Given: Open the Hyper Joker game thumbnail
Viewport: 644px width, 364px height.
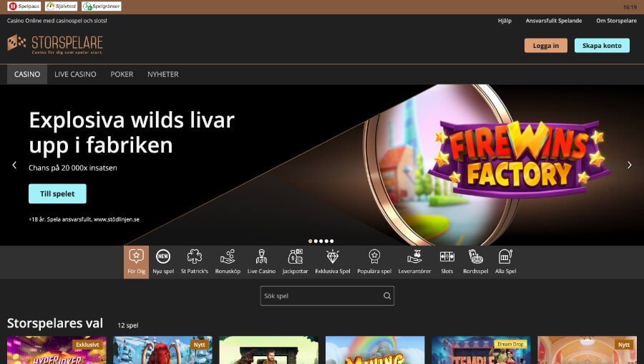Looking at the screenshot, I should pos(57,350).
